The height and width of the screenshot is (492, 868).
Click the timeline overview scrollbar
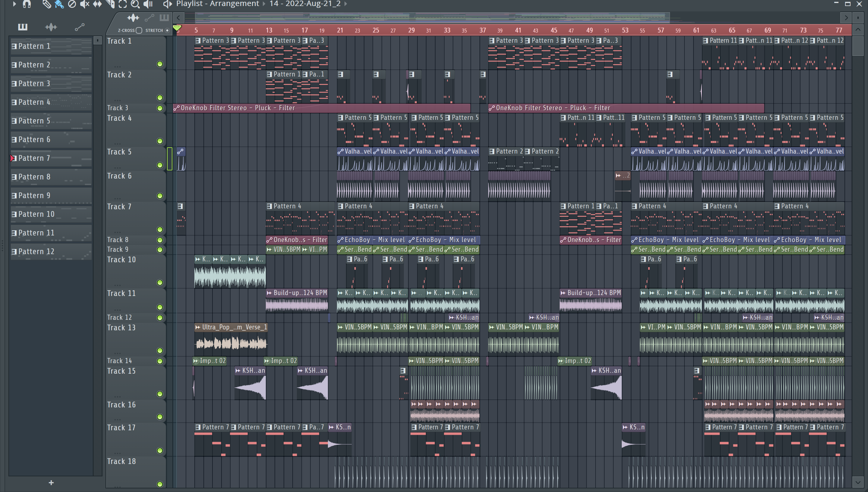(x=432, y=17)
